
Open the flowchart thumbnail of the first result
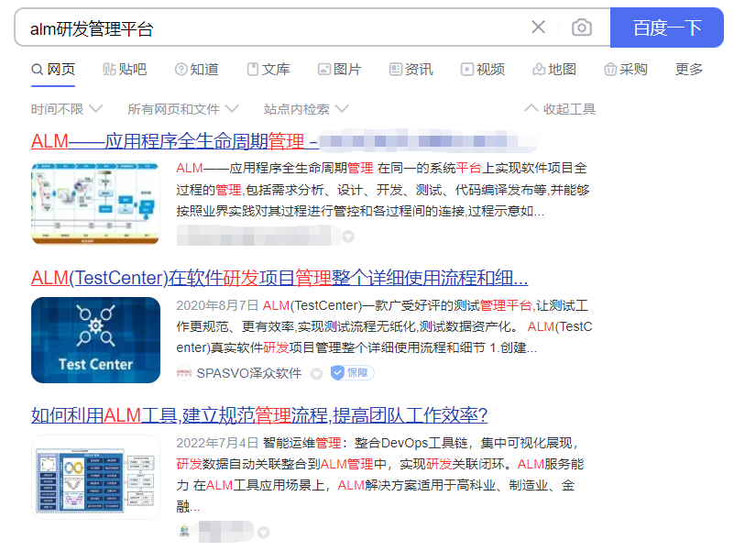(95, 203)
